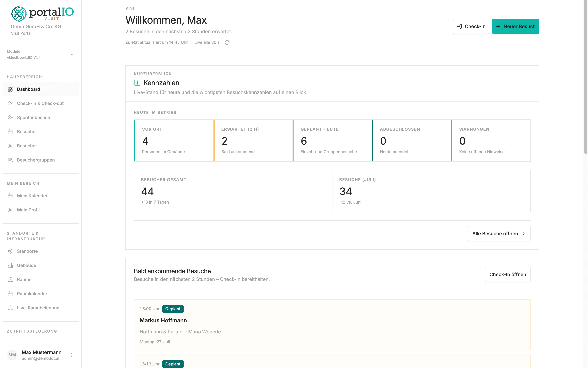Image resolution: width=588 pixels, height=368 pixels.
Task: Click the Max Mustermann user name
Action: click(42, 352)
